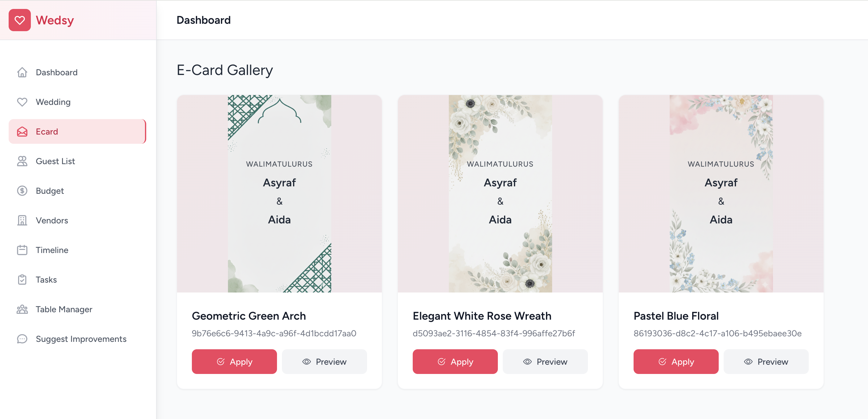Click the Suggest Improvements chat bubble icon
This screenshot has width=868, height=419.
[x=22, y=339]
